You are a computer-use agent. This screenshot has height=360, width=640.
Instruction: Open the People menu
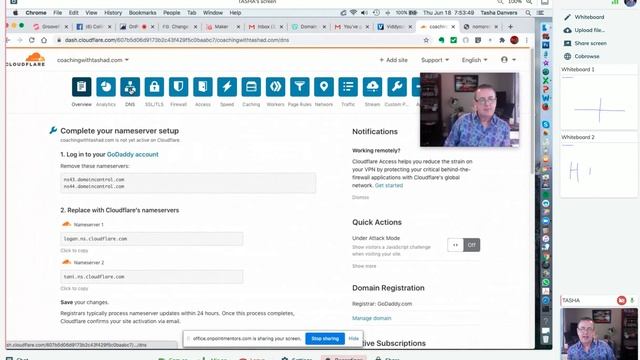pyautogui.click(x=171, y=13)
